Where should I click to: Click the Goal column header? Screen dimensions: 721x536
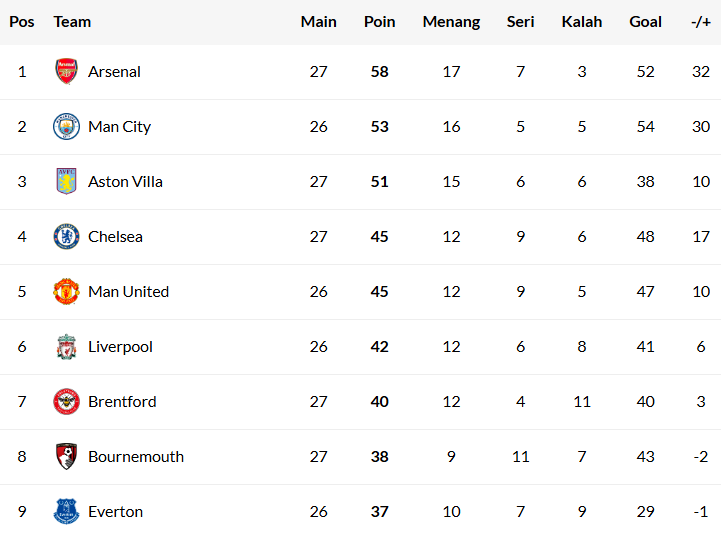[x=645, y=22]
